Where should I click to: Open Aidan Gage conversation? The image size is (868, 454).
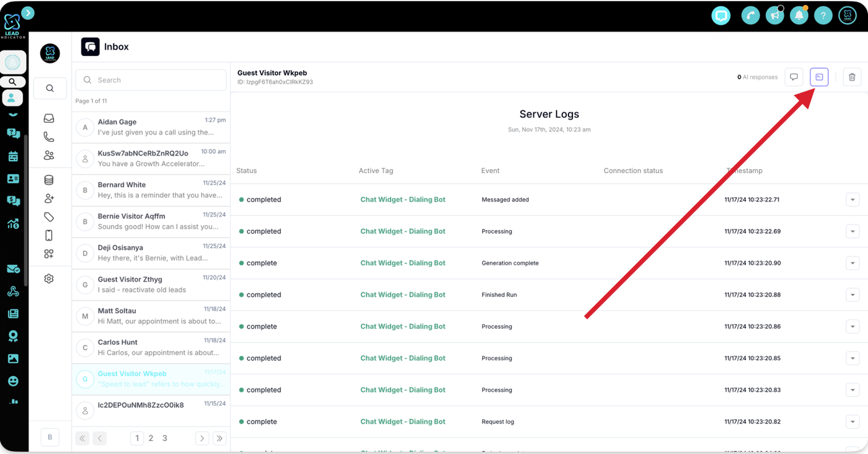(151, 127)
